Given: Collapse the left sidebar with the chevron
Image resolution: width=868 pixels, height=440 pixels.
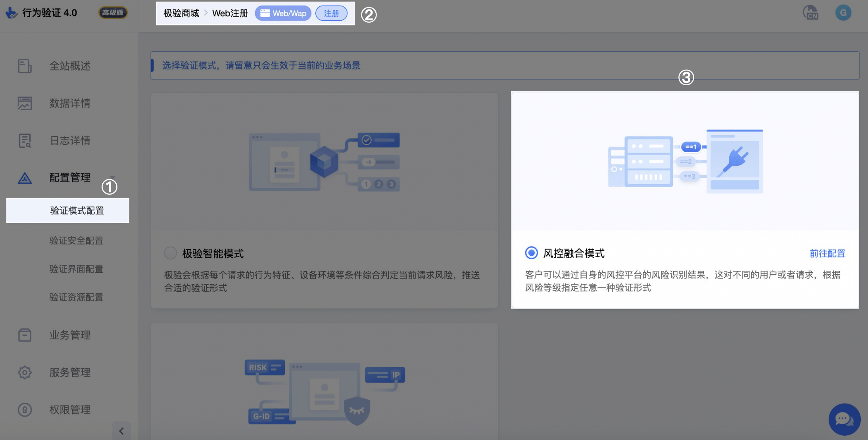Looking at the screenshot, I should pos(121,430).
